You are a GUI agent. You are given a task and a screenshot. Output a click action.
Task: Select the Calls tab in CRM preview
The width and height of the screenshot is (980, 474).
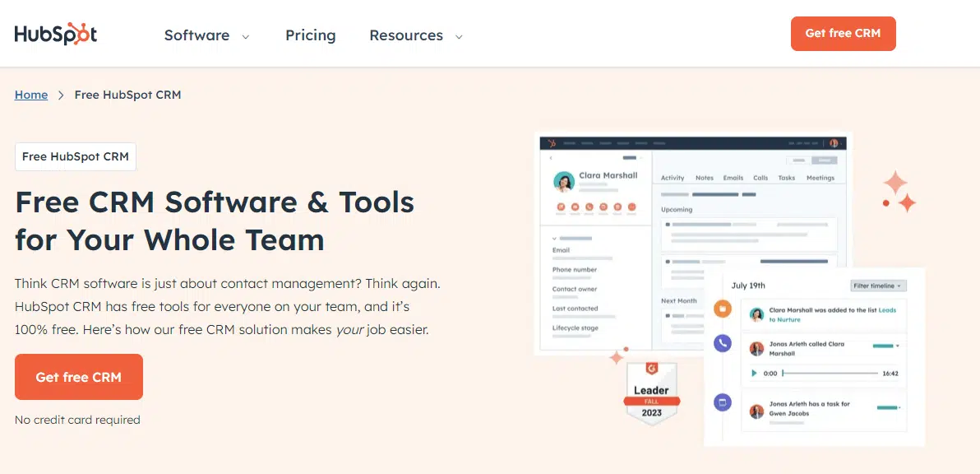click(x=760, y=178)
